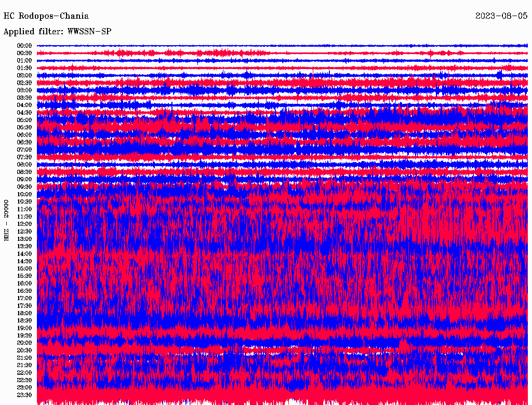The height and width of the screenshot is (405, 532).
Task: Click the '12:00' time label
Action: coord(24,224)
